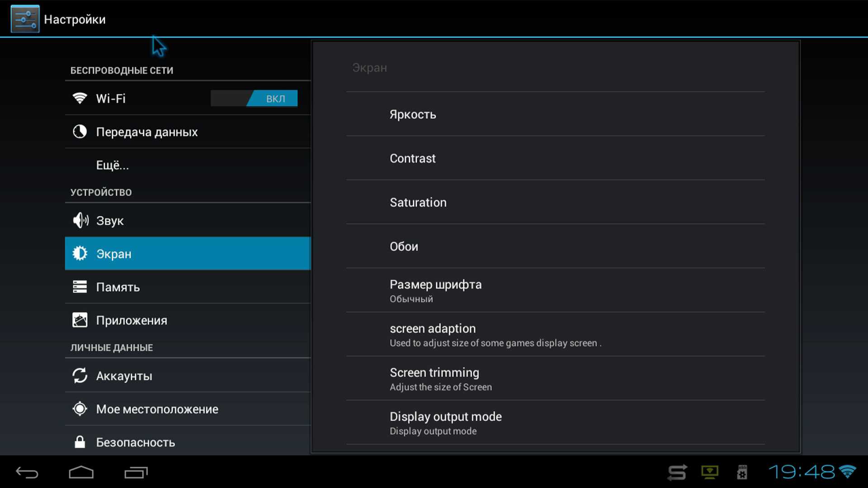Click the Memory settings icon
The width and height of the screenshot is (868, 488).
tap(80, 286)
